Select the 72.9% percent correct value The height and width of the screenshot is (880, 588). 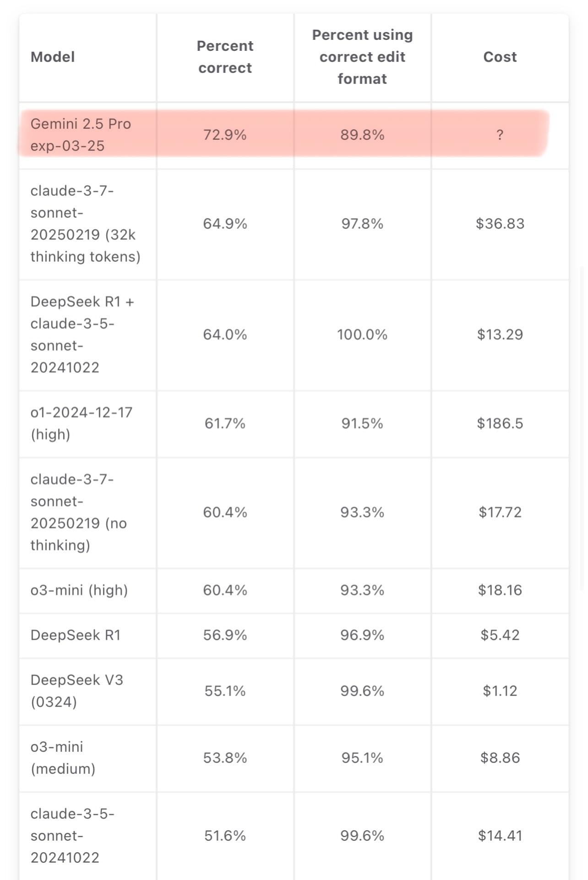pos(225,135)
